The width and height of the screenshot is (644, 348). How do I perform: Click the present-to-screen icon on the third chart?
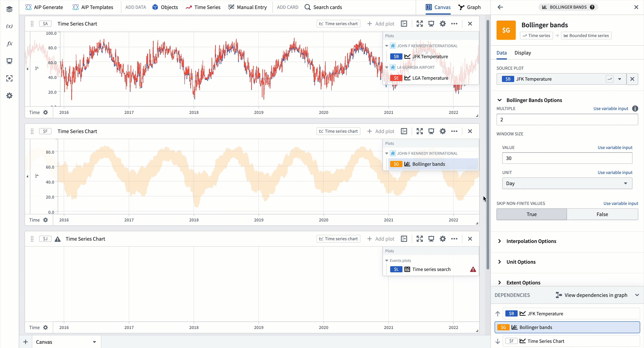pyautogui.click(x=431, y=239)
